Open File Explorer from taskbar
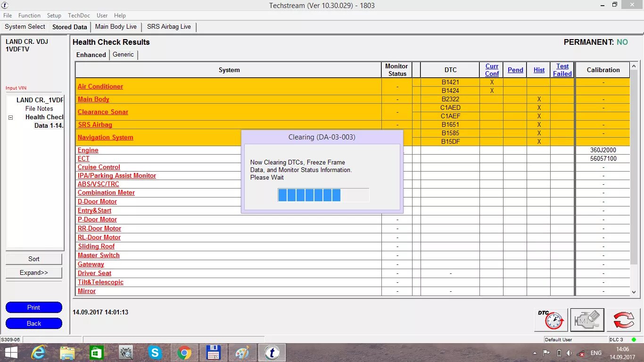The image size is (644, 362). click(67, 353)
